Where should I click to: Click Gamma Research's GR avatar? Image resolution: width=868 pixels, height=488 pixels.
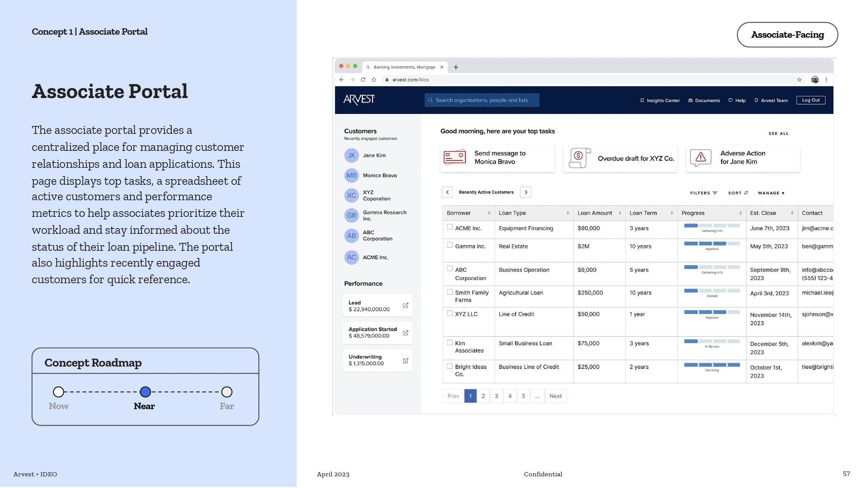351,216
